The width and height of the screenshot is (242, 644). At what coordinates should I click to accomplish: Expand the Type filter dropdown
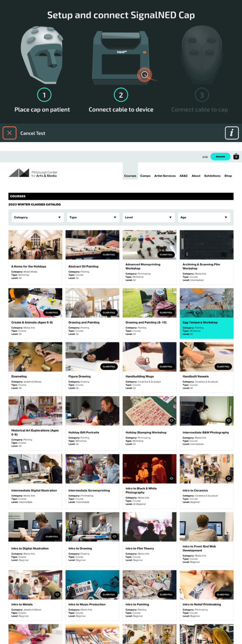pos(93,217)
